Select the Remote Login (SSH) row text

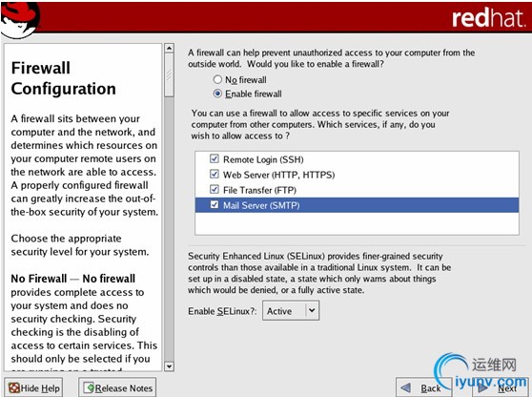(263, 159)
